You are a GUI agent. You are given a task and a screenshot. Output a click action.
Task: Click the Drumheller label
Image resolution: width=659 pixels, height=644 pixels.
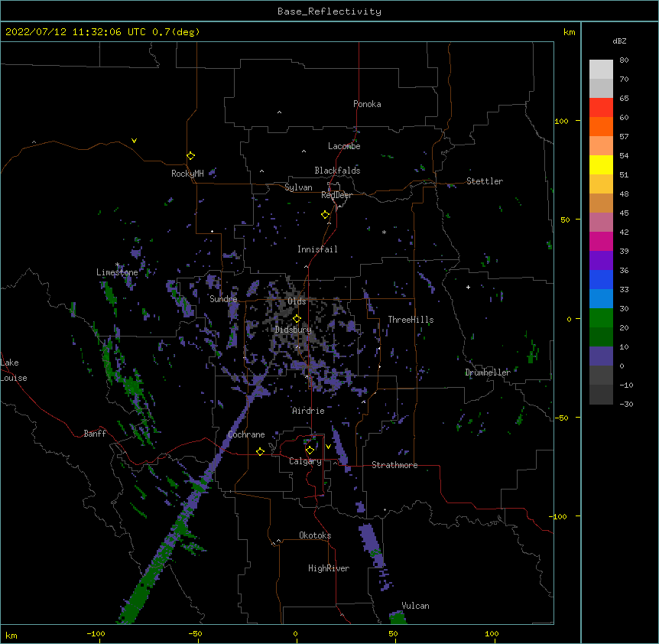488,372
